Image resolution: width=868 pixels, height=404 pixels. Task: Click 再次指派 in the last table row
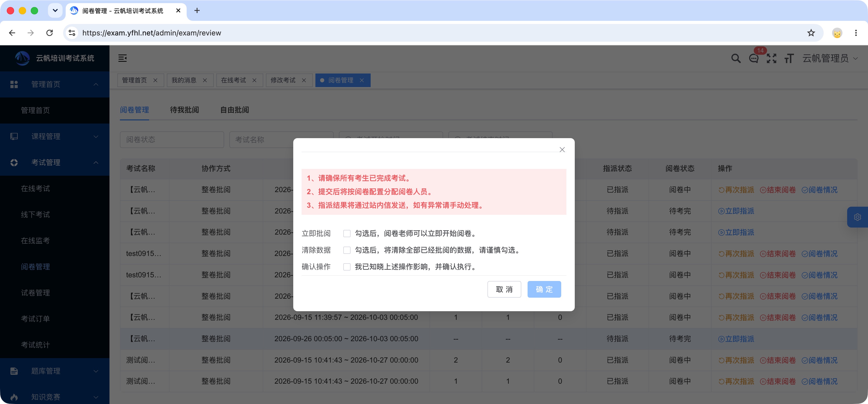(x=736, y=381)
